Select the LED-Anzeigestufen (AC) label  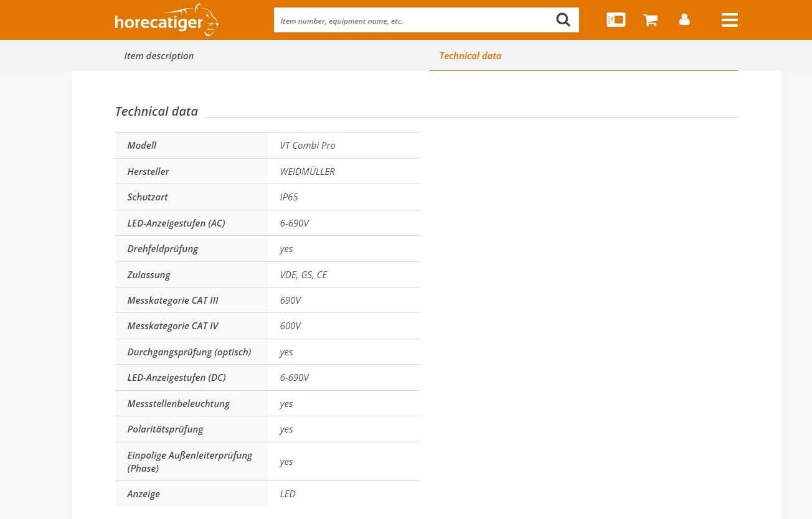click(176, 223)
